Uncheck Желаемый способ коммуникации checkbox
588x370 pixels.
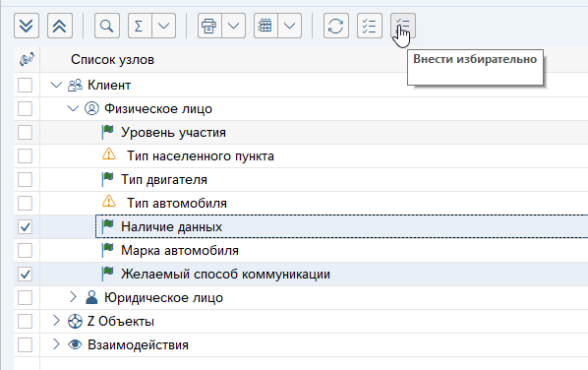pos(26,275)
